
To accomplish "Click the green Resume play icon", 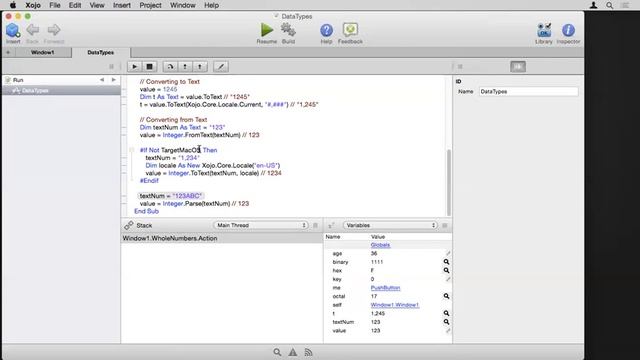I will coord(267,30).
